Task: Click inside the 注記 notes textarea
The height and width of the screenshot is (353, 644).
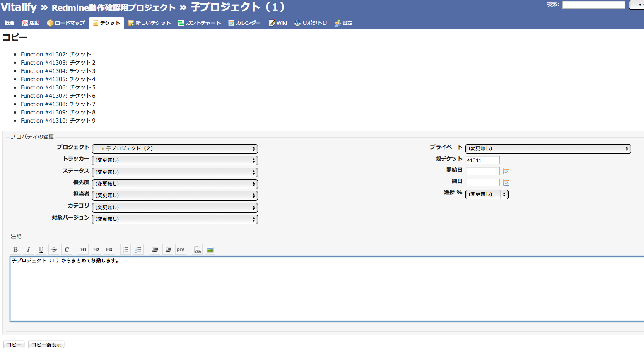Action: (x=327, y=289)
